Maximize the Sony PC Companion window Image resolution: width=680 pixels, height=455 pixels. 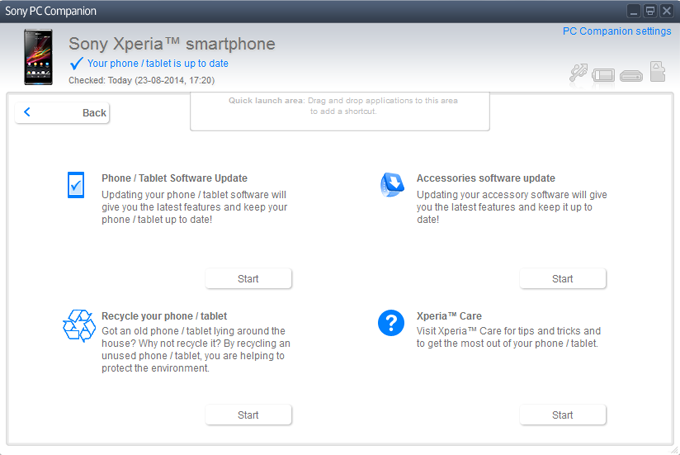650,11
